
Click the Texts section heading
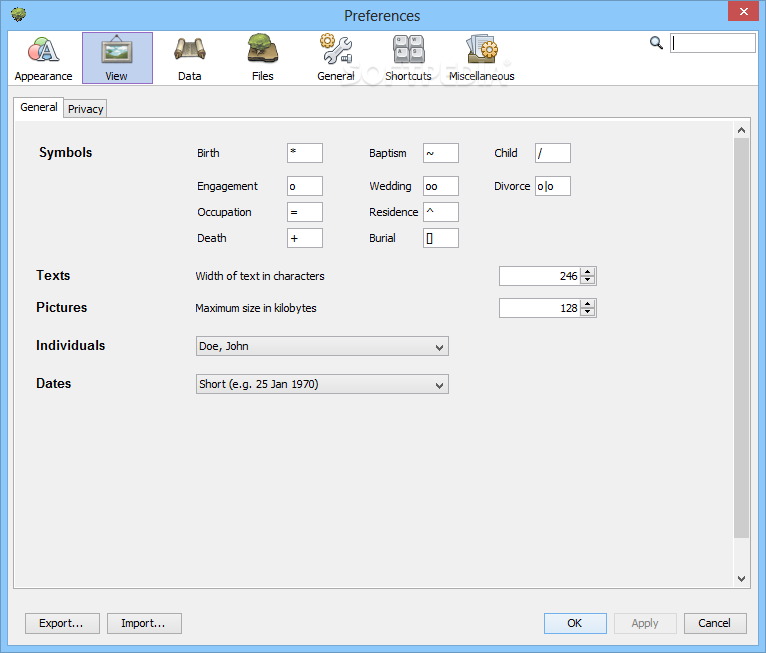[53, 275]
